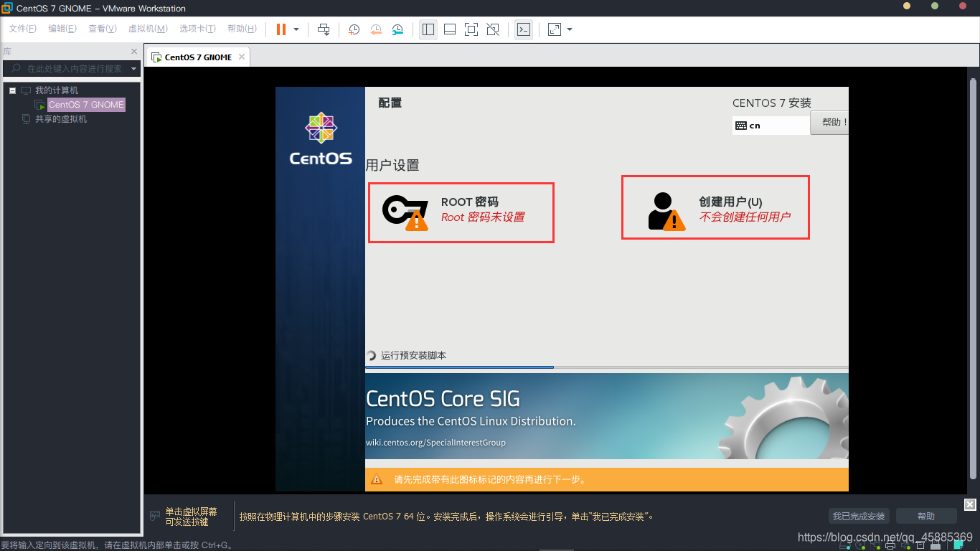Open the 帮助(H) menu

pyautogui.click(x=242, y=29)
